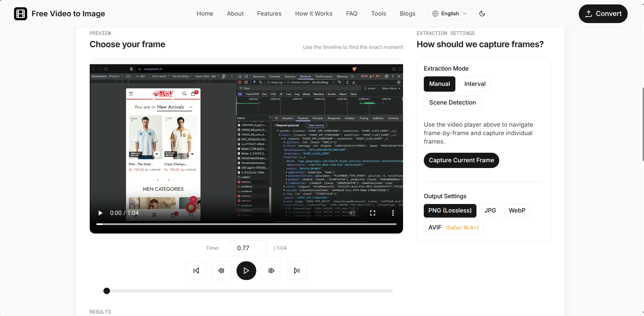Navigate to Features section
644x316 pixels.
pyautogui.click(x=269, y=14)
